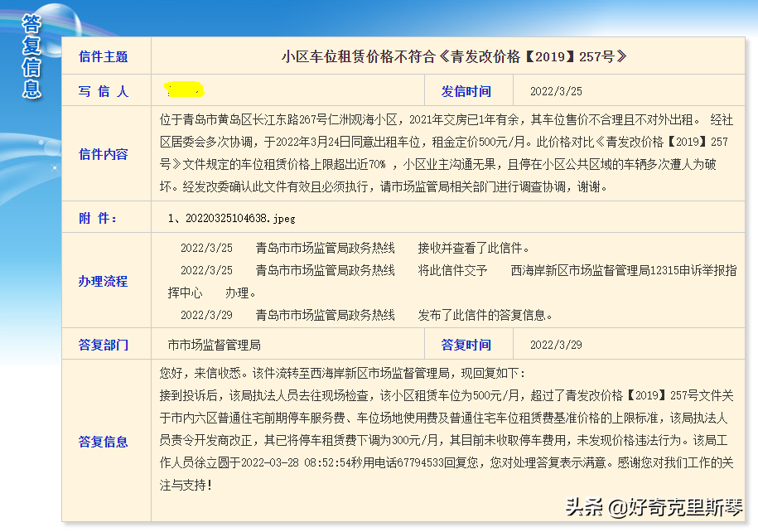Select the 答复时间 value 2022/3/29
The image size is (758, 532).
coord(556,345)
